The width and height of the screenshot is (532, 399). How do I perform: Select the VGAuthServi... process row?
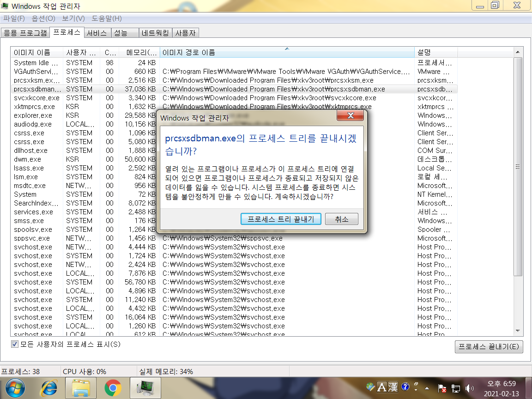234,72
